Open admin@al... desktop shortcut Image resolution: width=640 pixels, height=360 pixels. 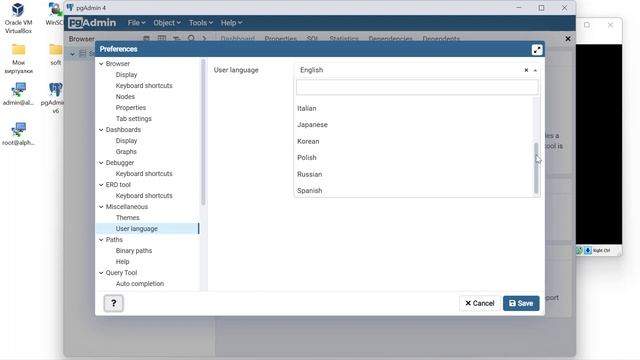point(18,94)
